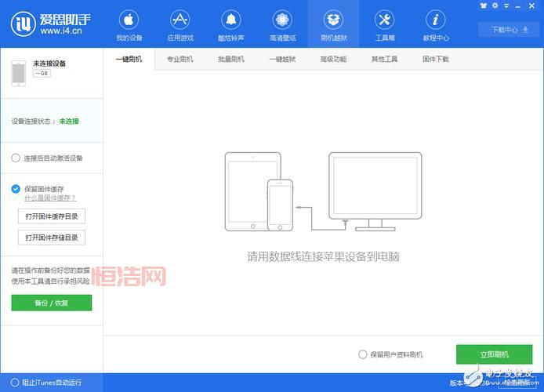Open 应用游戏 App Store icon
This screenshot has height=392, width=544.
coord(180,20)
